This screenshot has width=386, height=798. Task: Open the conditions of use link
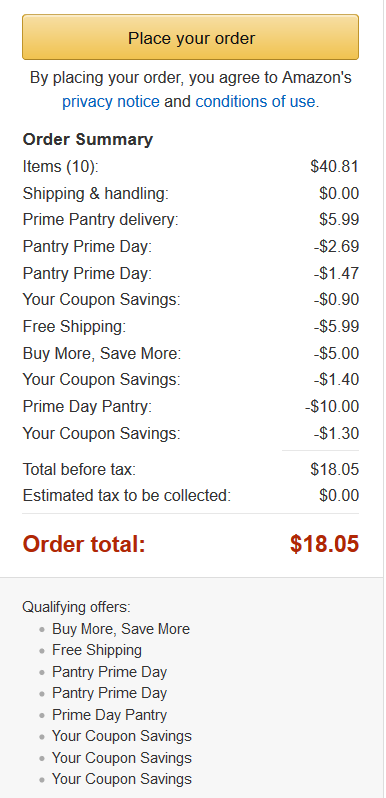click(255, 102)
